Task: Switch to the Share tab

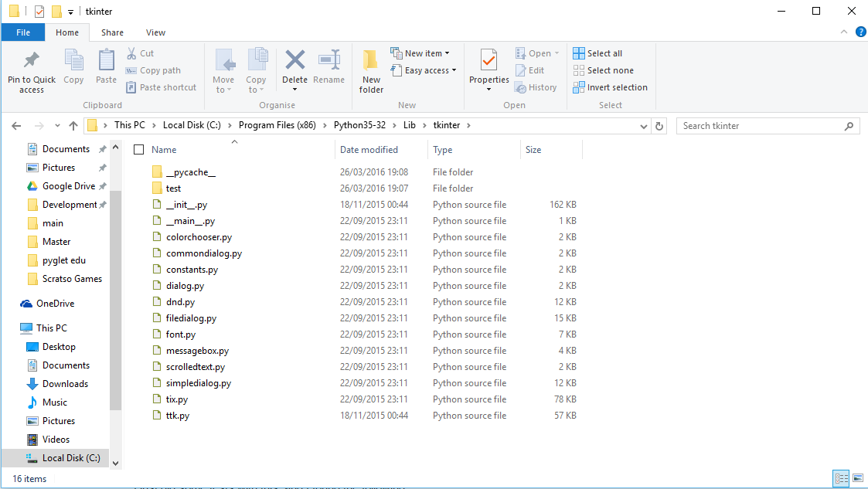Action: click(x=112, y=32)
